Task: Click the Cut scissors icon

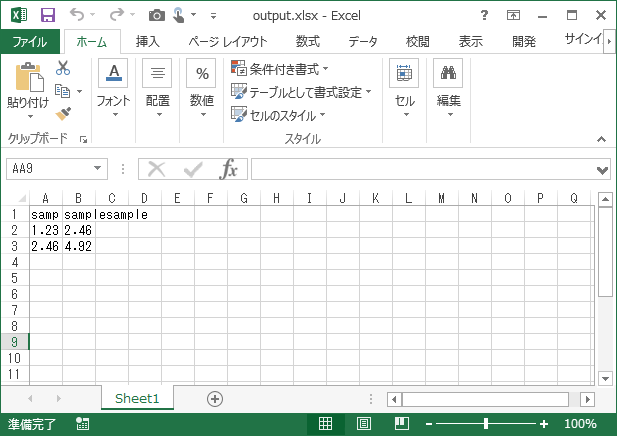Action: pyautogui.click(x=63, y=68)
